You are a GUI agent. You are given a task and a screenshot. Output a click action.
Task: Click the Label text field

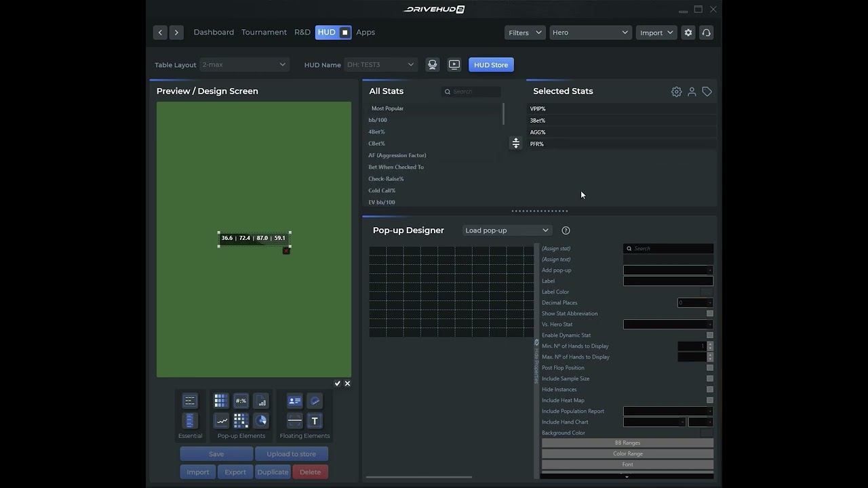(x=668, y=281)
